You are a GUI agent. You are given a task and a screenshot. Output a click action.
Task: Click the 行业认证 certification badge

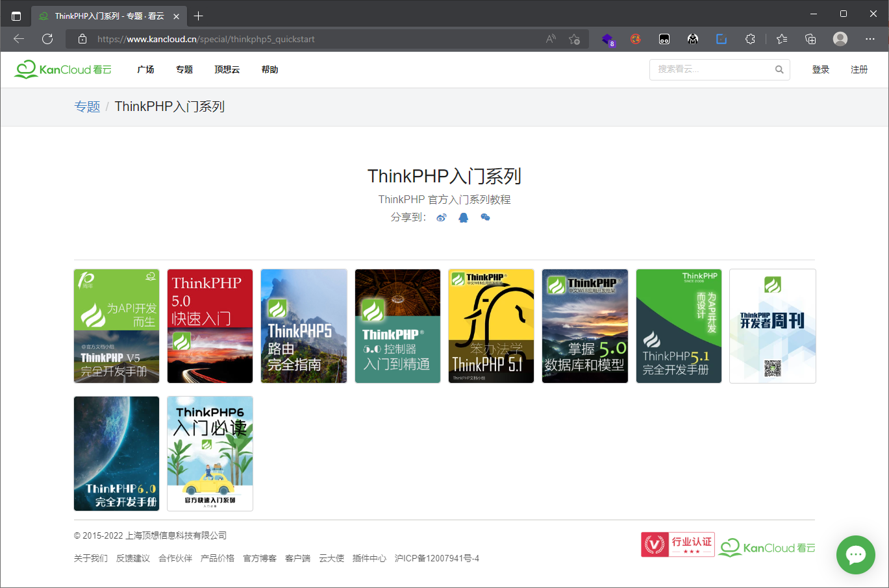click(x=677, y=544)
